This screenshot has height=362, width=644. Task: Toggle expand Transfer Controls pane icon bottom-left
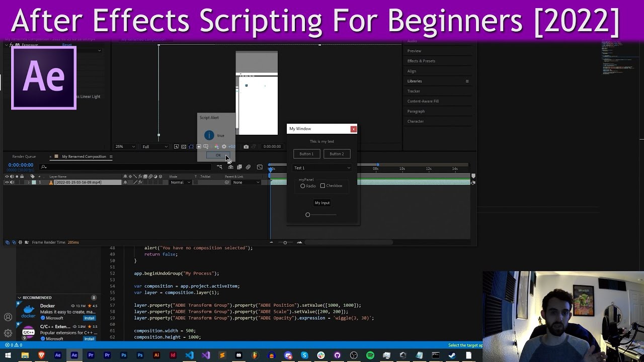pos(14,242)
